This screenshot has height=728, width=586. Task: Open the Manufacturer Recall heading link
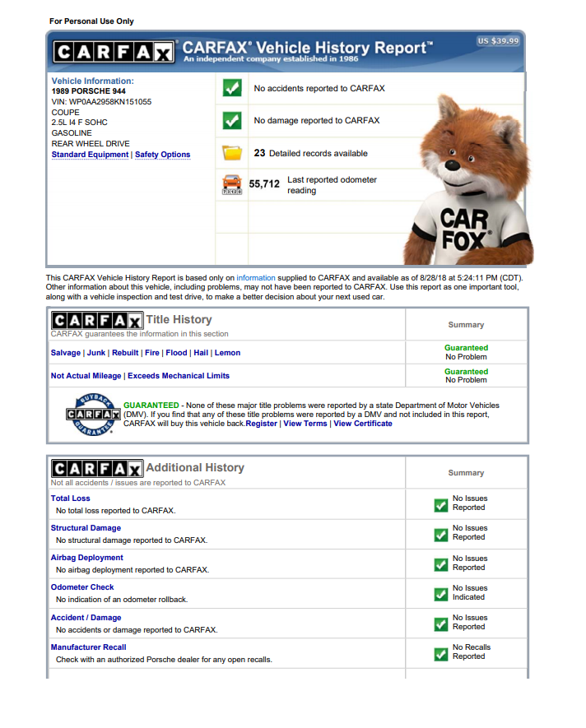click(88, 647)
